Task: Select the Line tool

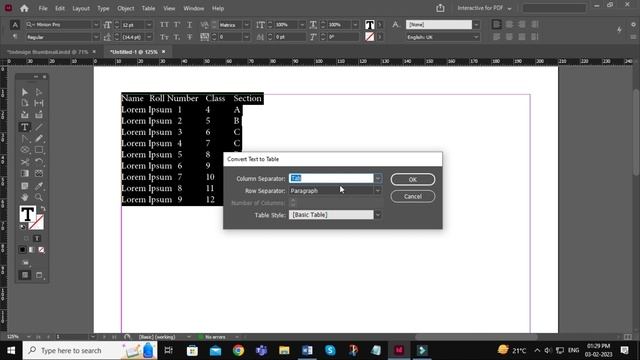Action: click(x=39, y=127)
